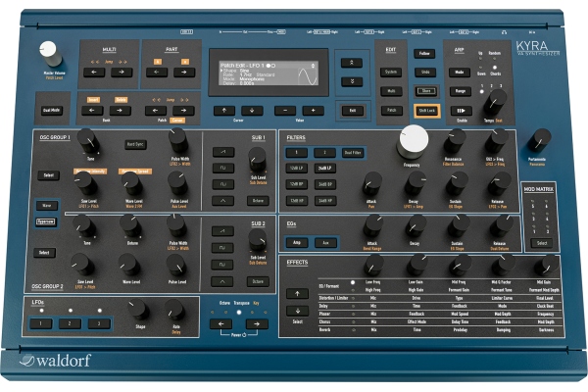Viewport: 588px width, 392px height.
Task: Click the Exit button
Action: point(353,111)
